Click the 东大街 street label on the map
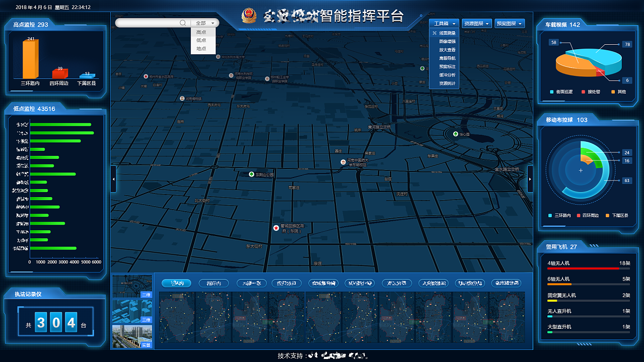644x362 pixels. pos(254,246)
